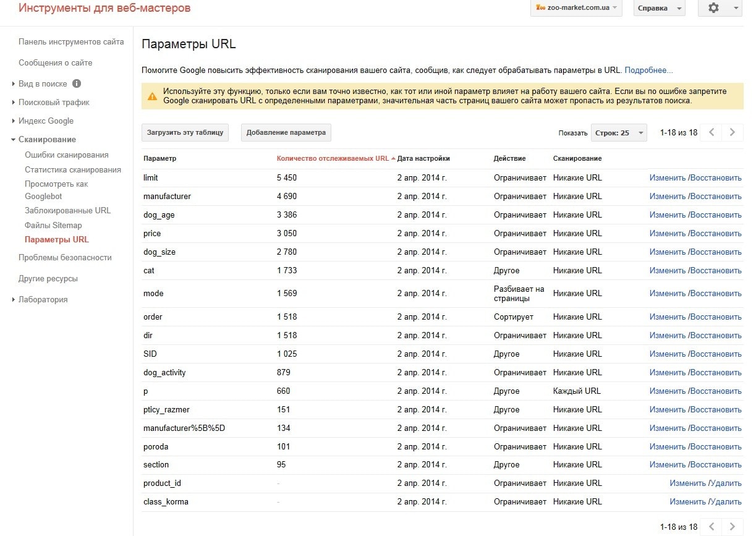Open the Подробнее... link
Screen dimensions: 756x536
[x=648, y=70]
